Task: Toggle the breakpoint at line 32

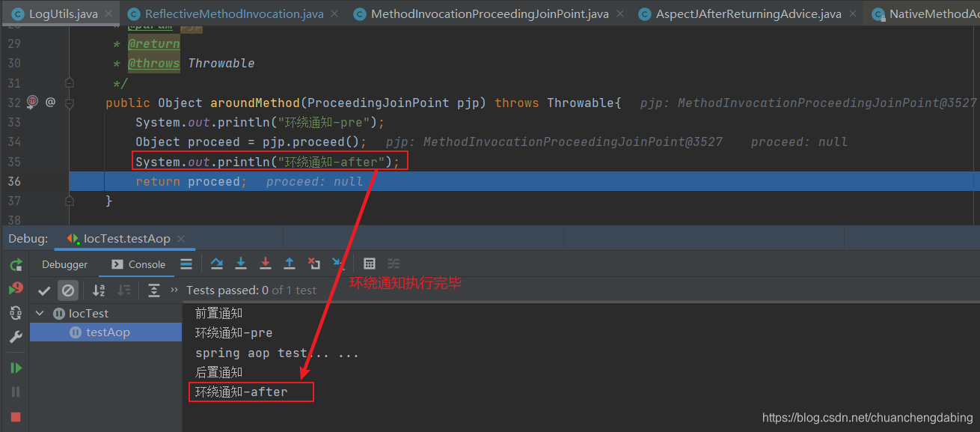Action: click(x=32, y=102)
